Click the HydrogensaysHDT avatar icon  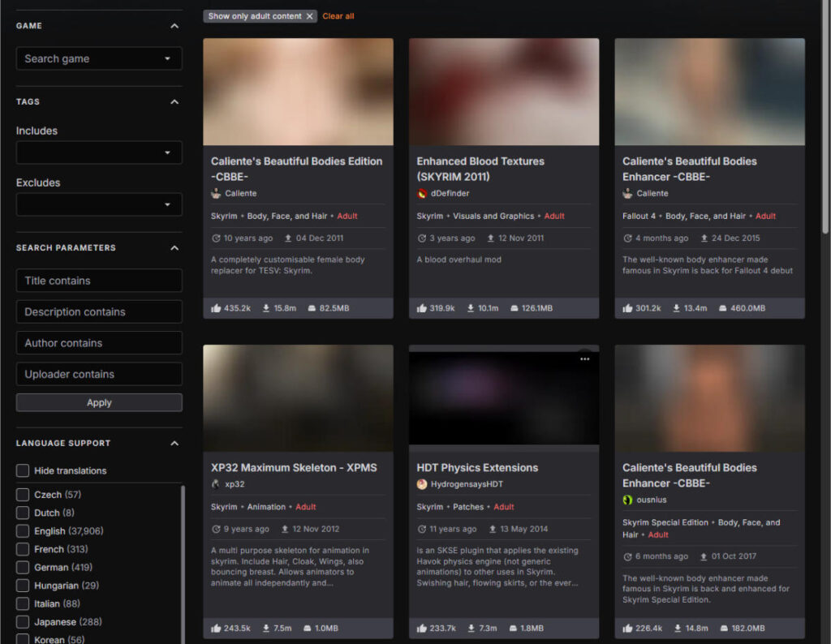[422, 484]
